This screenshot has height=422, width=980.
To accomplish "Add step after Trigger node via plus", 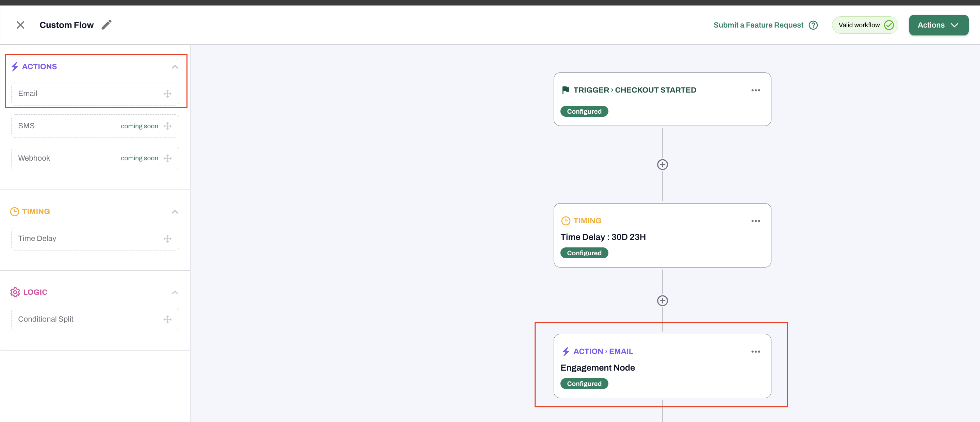I will point(662,164).
